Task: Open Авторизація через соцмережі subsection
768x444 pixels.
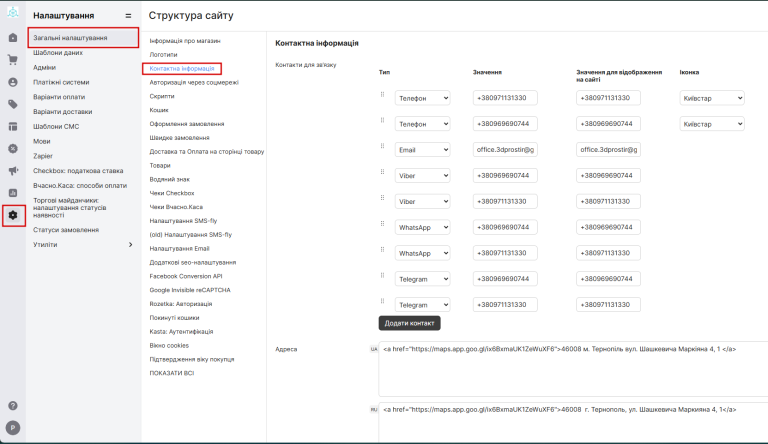Action: [194, 82]
